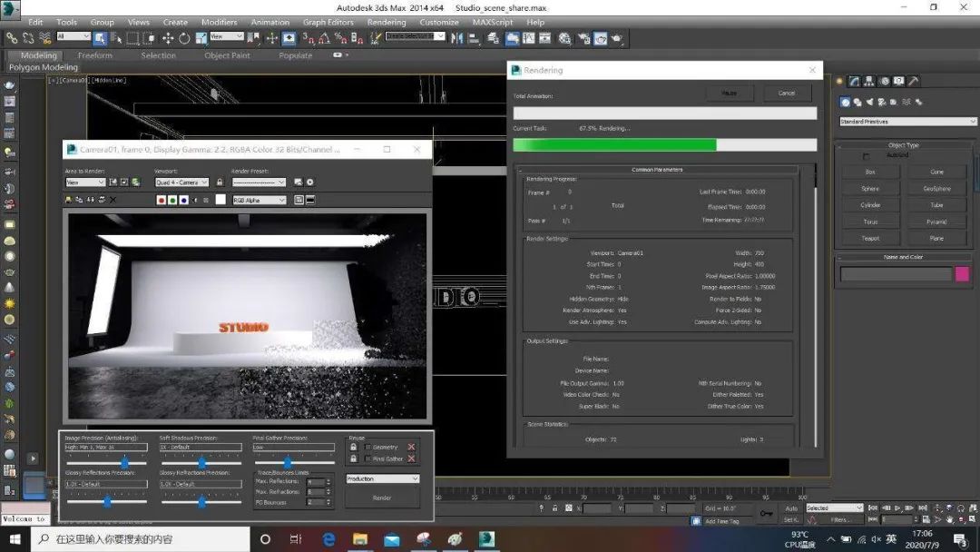980x552 pixels.
Task: Select the Lights category icon in Create panel
Action: click(x=869, y=102)
